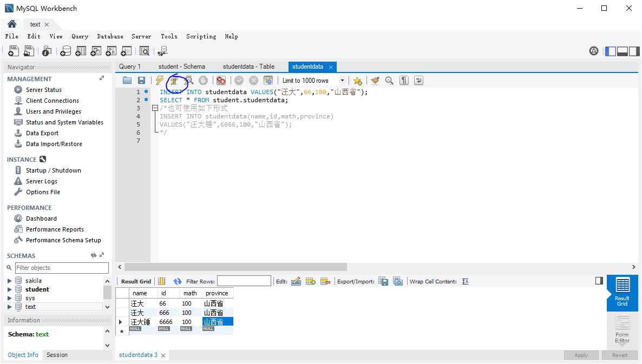This screenshot has height=364, width=642.
Task: Open Workbench preferences gear icon
Action: click(594, 51)
